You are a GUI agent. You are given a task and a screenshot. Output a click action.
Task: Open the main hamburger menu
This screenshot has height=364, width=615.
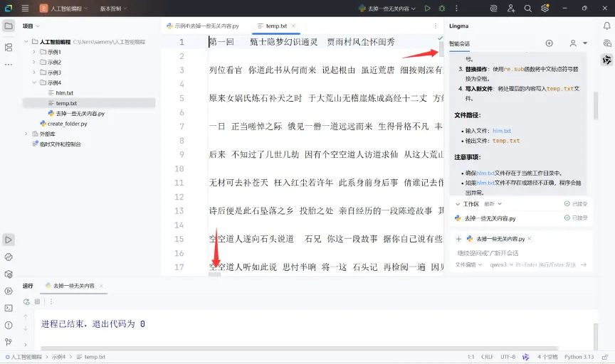[25, 9]
